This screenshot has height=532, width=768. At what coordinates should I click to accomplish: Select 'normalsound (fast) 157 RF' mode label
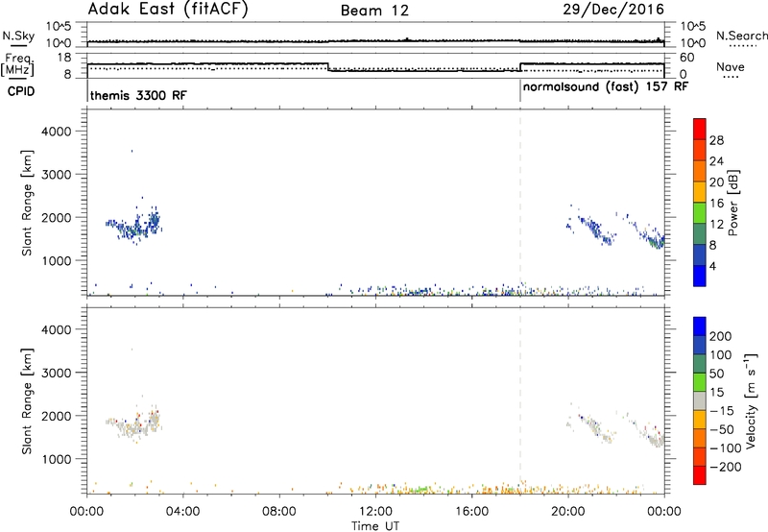606,87
